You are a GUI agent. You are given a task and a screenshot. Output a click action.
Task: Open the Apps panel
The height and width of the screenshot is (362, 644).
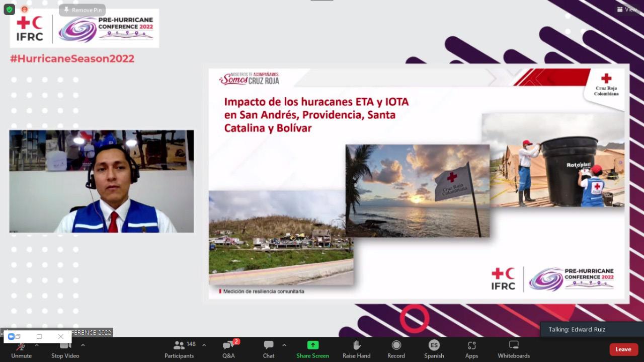[471, 350]
